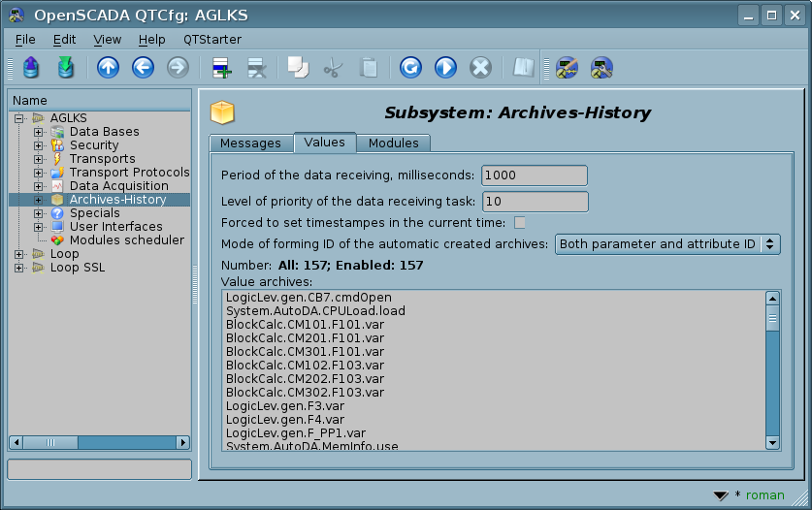Click the Transports lightning icon
The width and height of the screenshot is (812, 510).
[57, 158]
